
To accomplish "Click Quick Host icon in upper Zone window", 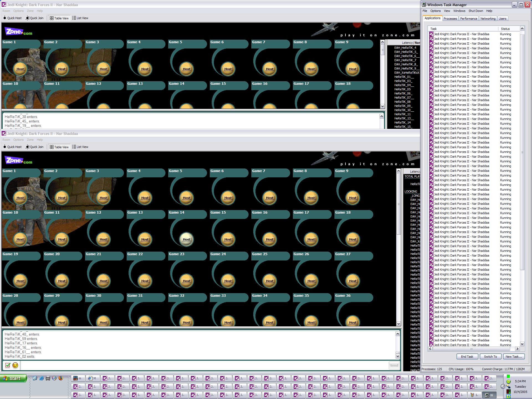I will tap(5, 18).
